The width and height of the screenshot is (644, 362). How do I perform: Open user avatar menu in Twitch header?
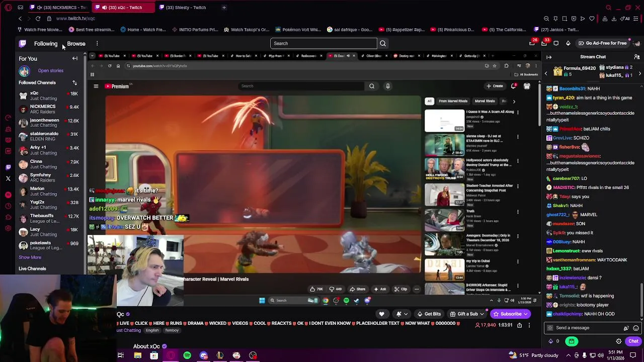(637, 43)
